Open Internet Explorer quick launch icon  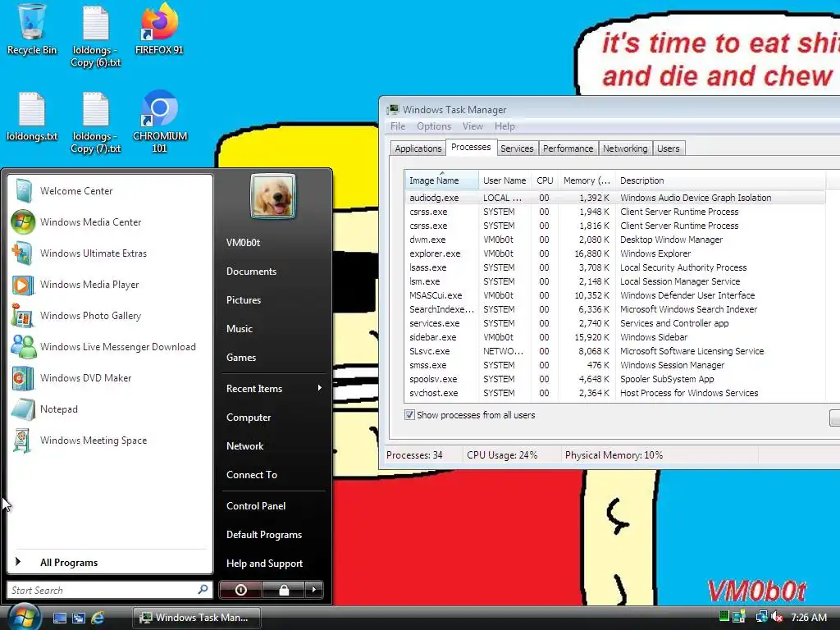coord(98,618)
